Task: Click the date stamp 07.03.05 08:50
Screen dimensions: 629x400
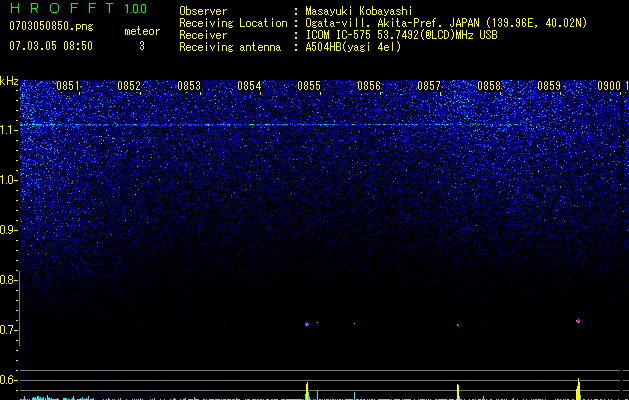Action: 51,46
